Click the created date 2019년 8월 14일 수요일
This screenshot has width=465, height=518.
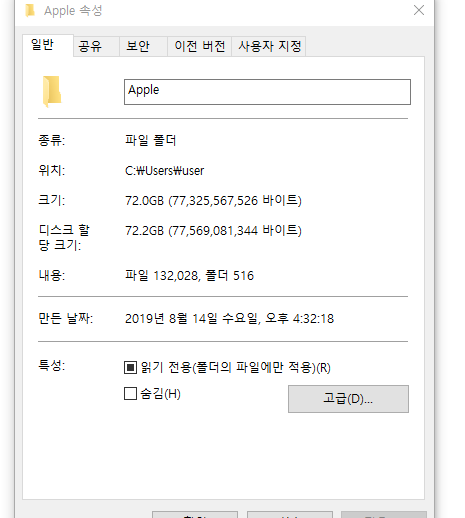pos(192,318)
